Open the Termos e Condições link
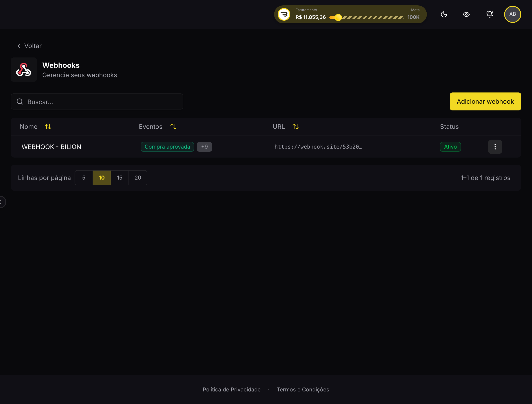 pos(303,390)
